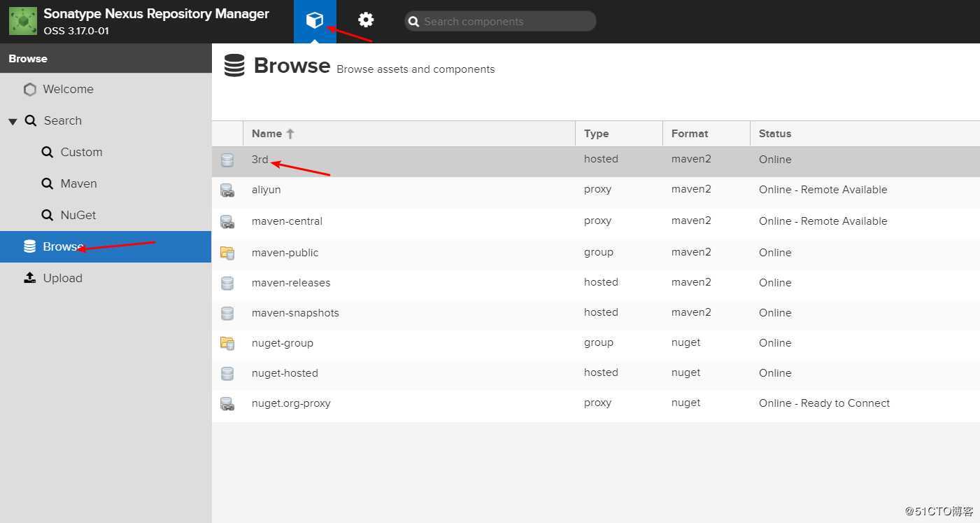
Task: Open the maven-snapshots repository
Action: tap(295, 313)
